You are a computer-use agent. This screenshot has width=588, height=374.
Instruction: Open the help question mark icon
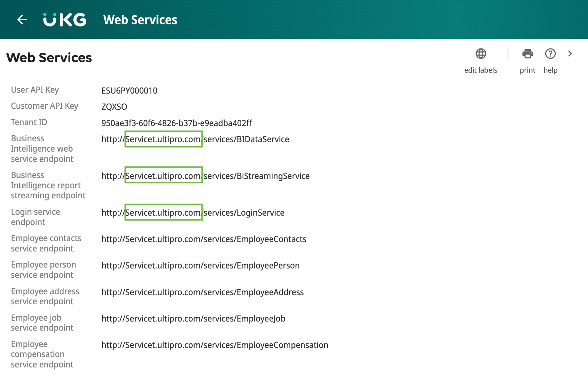[550, 54]
